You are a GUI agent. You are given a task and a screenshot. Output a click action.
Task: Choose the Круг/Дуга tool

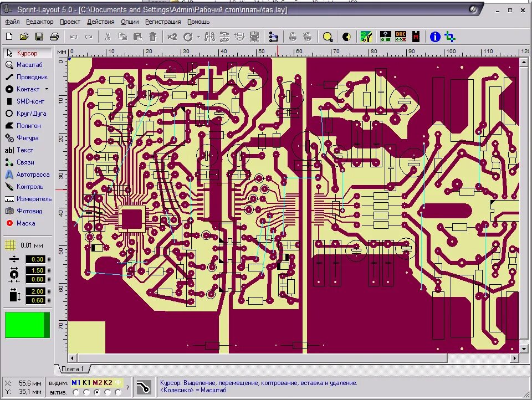[x=28, y=114]
